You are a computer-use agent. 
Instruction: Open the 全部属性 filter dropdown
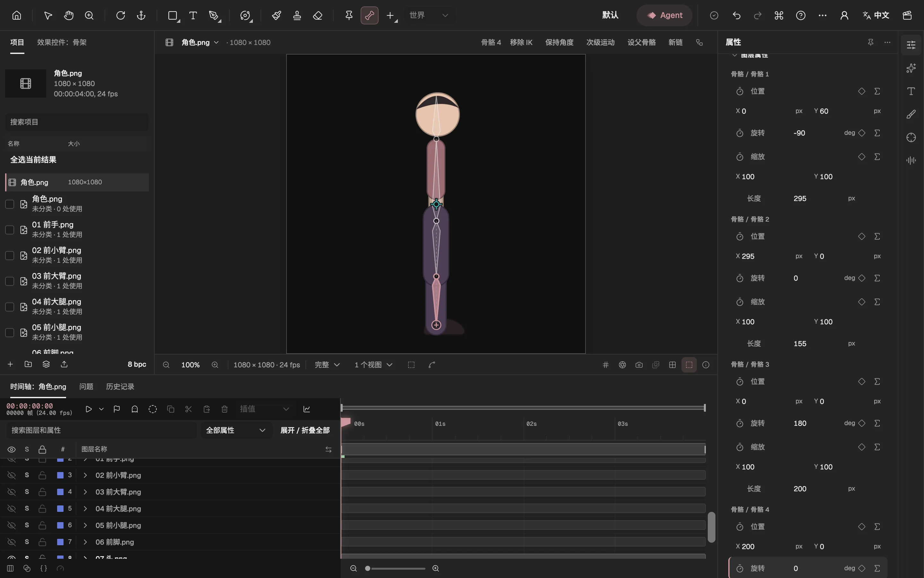tap(236, 430)
